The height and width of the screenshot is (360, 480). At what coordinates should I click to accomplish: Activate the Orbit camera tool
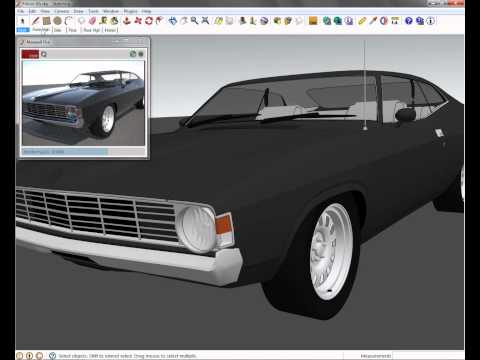(x=172, y=21)
